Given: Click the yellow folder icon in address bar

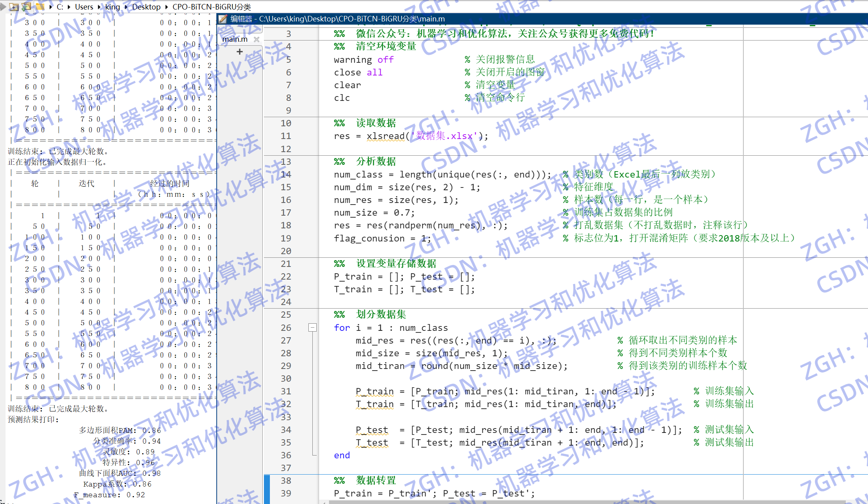Looking at the screenshot, I should point(40,6).
